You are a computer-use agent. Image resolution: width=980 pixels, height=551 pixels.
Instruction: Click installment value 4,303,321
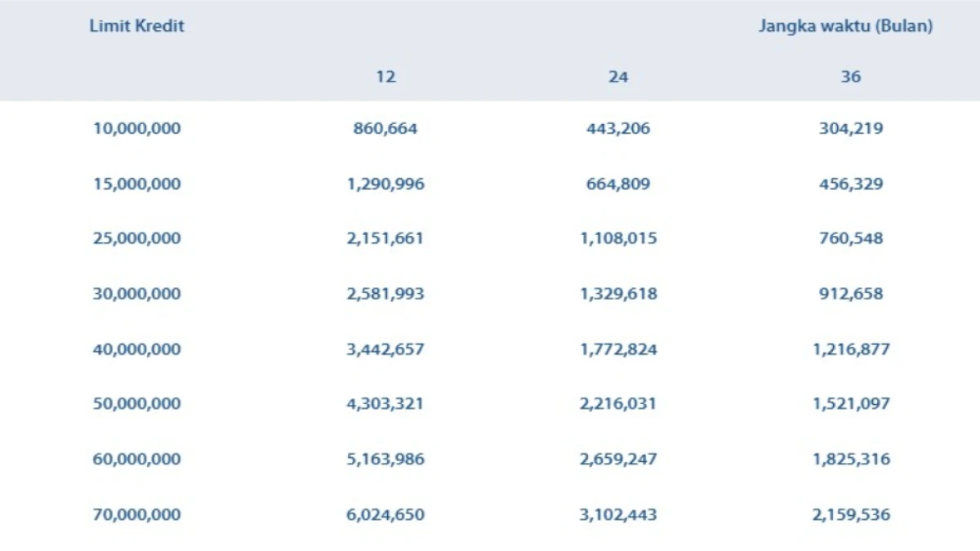pos(385,404)
